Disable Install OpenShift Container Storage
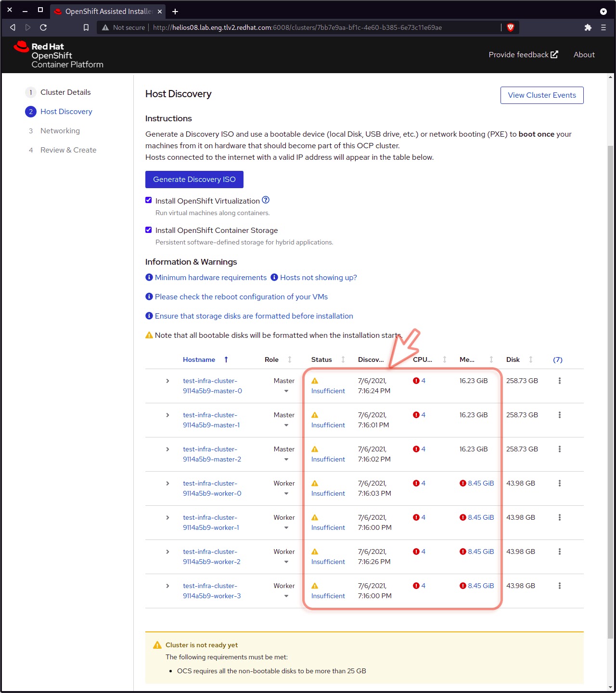 tap(148, 230)
